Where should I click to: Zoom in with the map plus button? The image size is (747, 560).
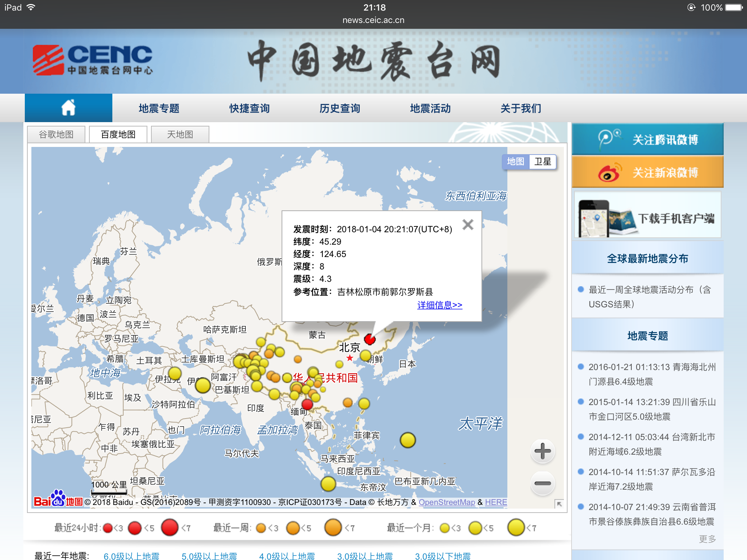click(x=542, y=451)
